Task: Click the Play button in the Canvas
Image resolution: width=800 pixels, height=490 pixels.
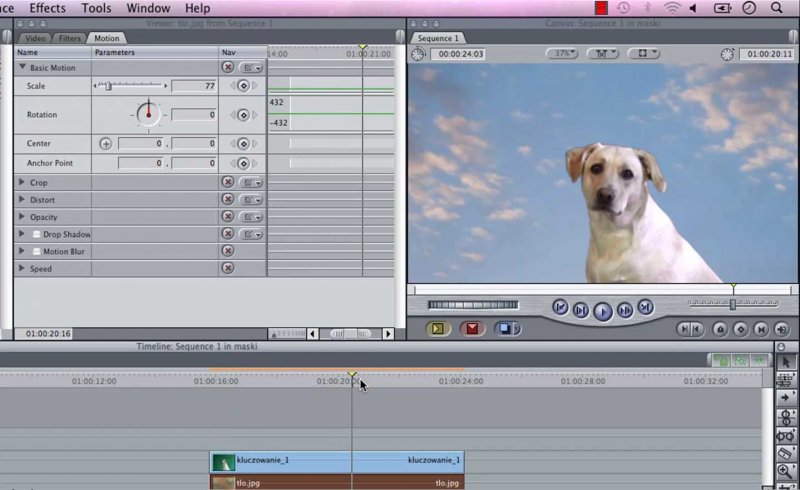Action: coord(602,311)
